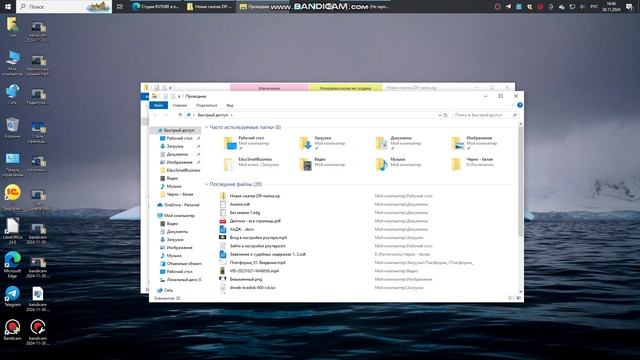640x360 pixels.
Task: Open the Черно - белая folder tile
Action: pyautogui.click(x=473, y=164)
